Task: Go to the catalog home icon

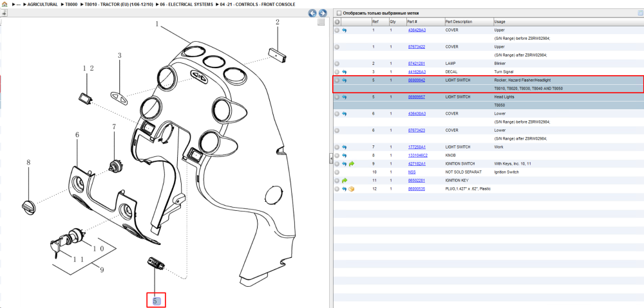Action: (x=5, y=4)
